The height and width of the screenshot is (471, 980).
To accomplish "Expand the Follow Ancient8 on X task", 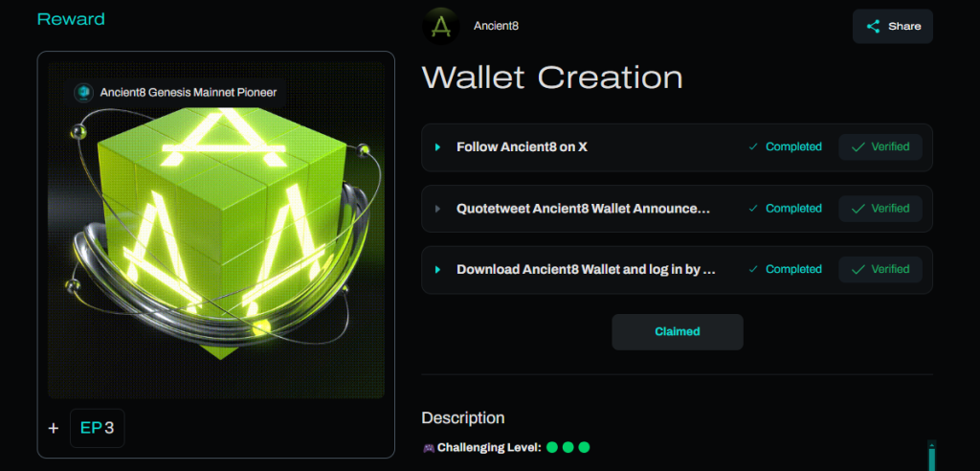I will point(437,147).
